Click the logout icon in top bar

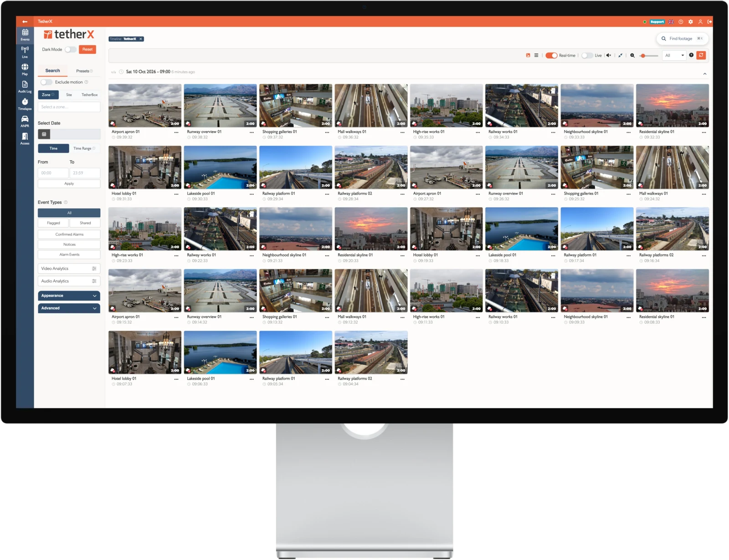coord(709,21)
